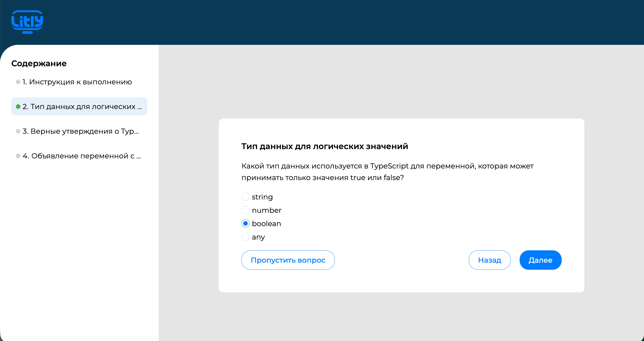Screen dimensions: 644x341
Task: Click the question title Тип данных для логических значений
Action: pos(325,146)
